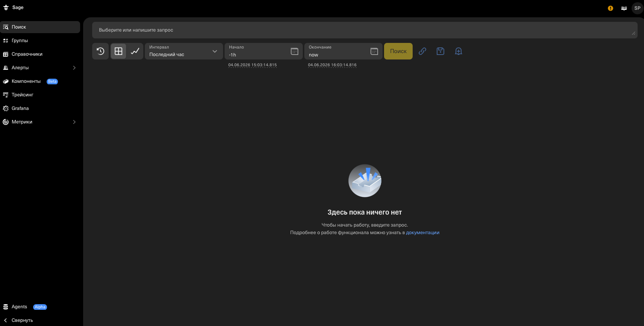Click the Трейсинг lines icon
The image size is (644, 326).
(x=6, y=95)
